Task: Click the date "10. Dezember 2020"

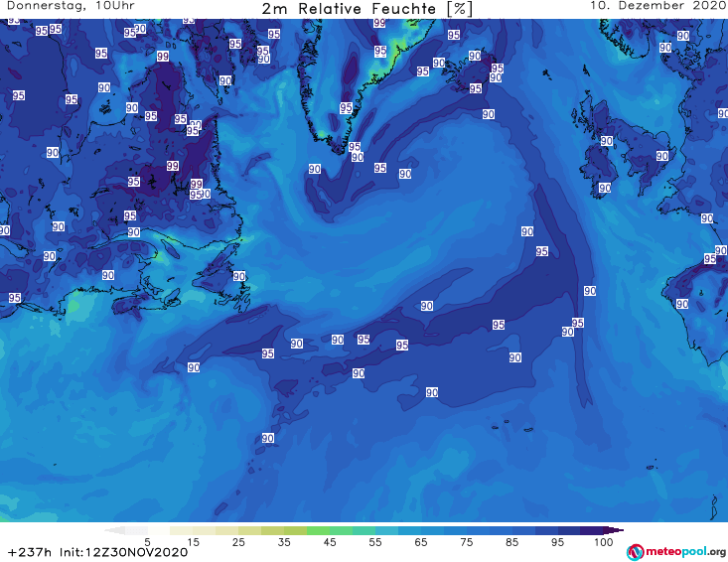Action: click(657, 6)
